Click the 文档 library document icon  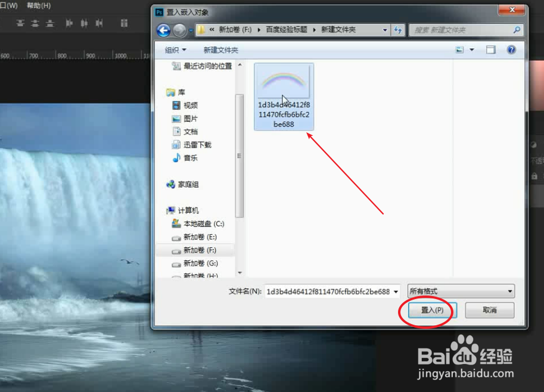pos(176,132)
